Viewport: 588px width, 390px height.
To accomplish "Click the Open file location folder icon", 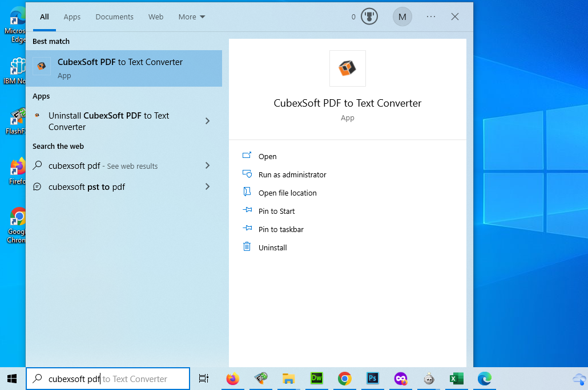I will click(x=247, y=192).
